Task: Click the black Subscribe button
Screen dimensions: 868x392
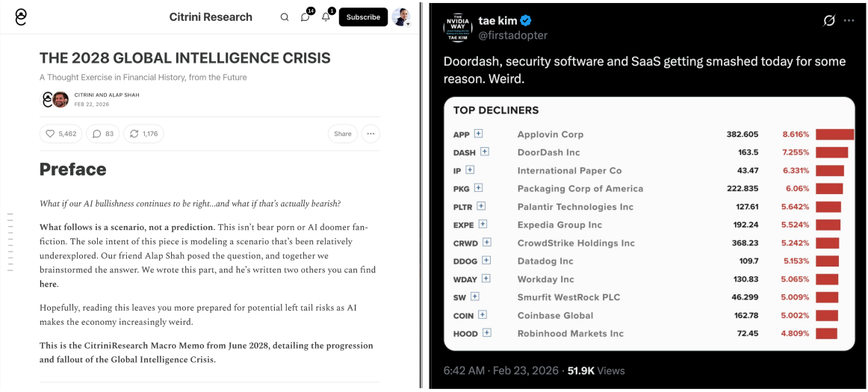Action: pyautogui.click(x=363, y=17)
